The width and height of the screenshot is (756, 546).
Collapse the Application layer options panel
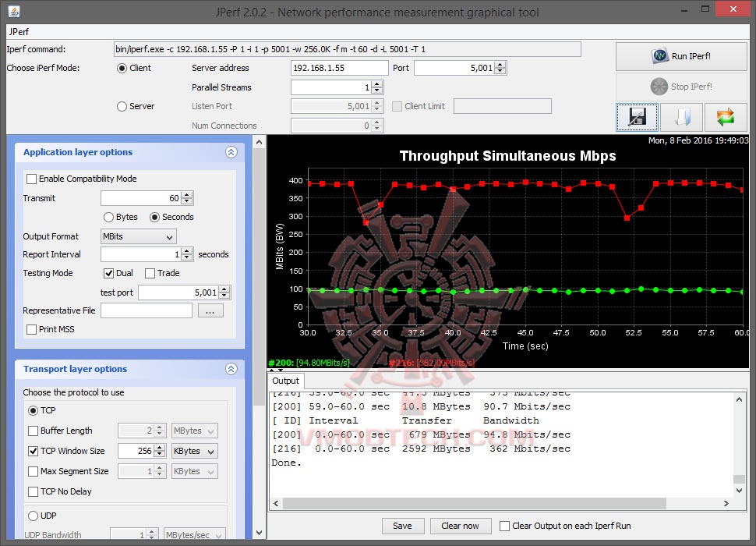(x=231, y=153)
